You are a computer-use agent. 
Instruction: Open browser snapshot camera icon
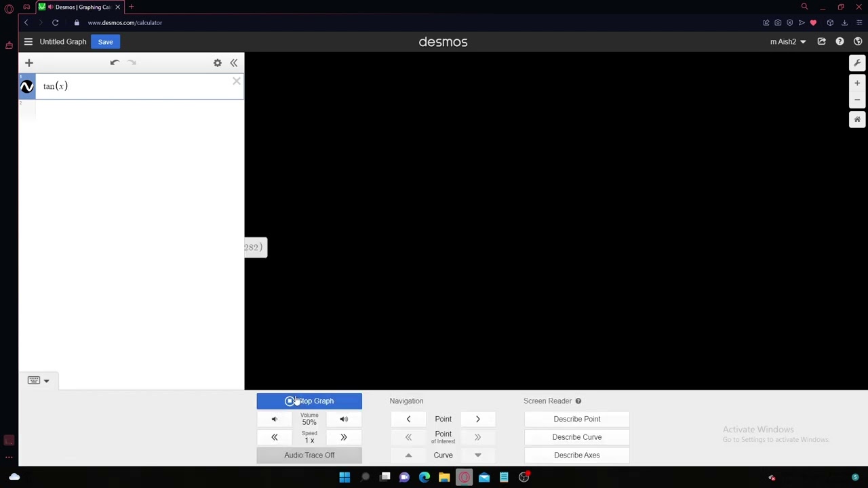[x=778, y=23]
